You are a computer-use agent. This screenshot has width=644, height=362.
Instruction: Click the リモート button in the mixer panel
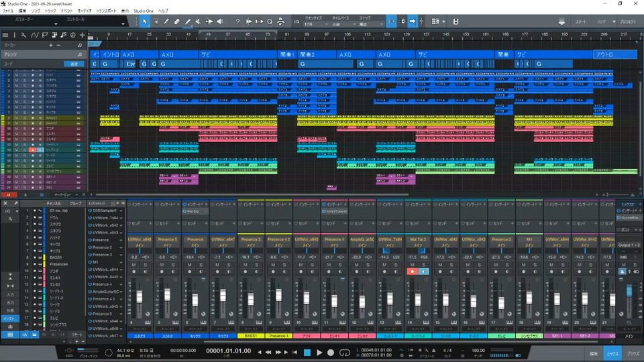point(77,334)
